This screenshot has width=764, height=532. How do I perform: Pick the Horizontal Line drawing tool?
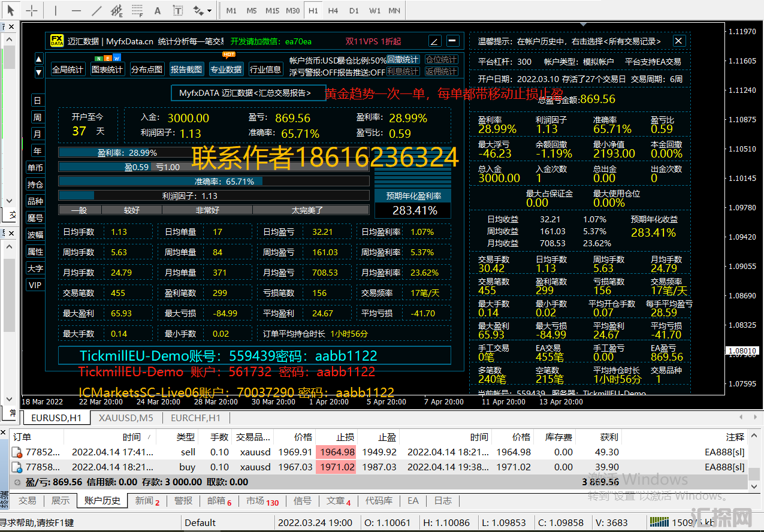click(x=76, y=11)
